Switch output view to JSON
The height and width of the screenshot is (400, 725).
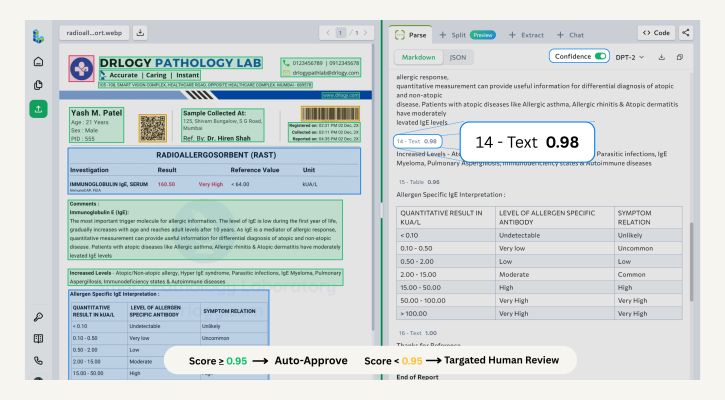click(457, 57)
